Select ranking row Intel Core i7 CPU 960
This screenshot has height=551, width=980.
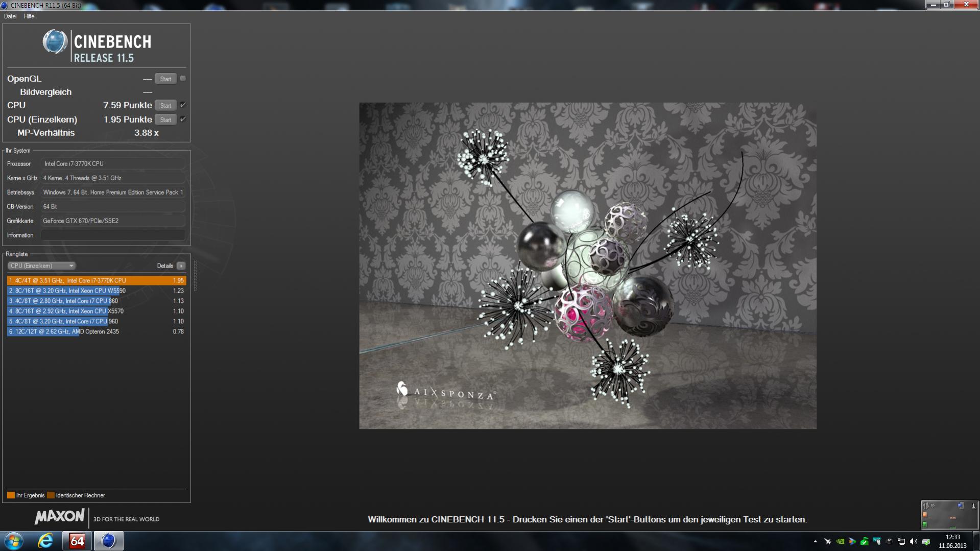pos(97,321)
